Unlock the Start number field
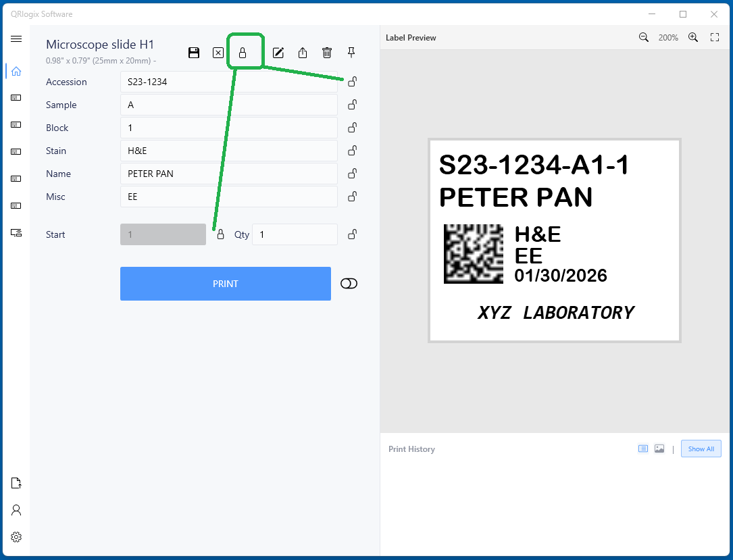 click(220, 234)
